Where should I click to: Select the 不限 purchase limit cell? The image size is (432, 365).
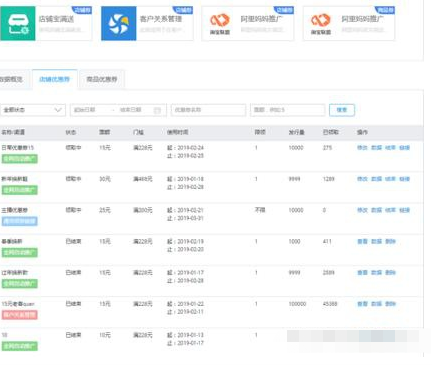[x=260, y=210]
